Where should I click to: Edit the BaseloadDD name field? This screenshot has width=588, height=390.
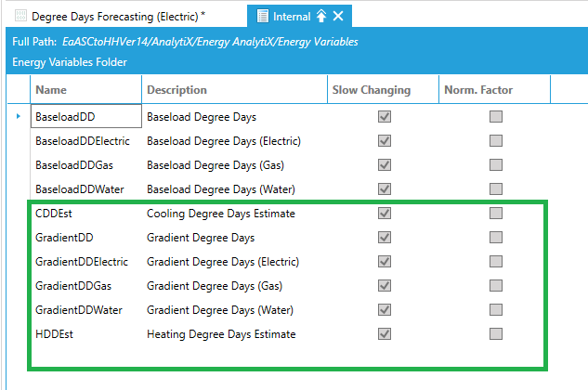(85, 117)
